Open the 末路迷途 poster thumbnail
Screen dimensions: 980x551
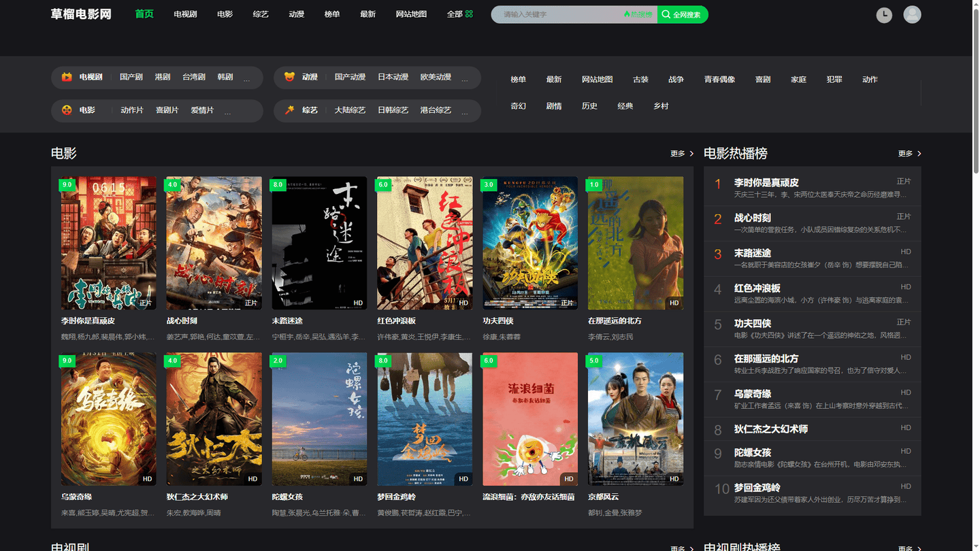319,244
